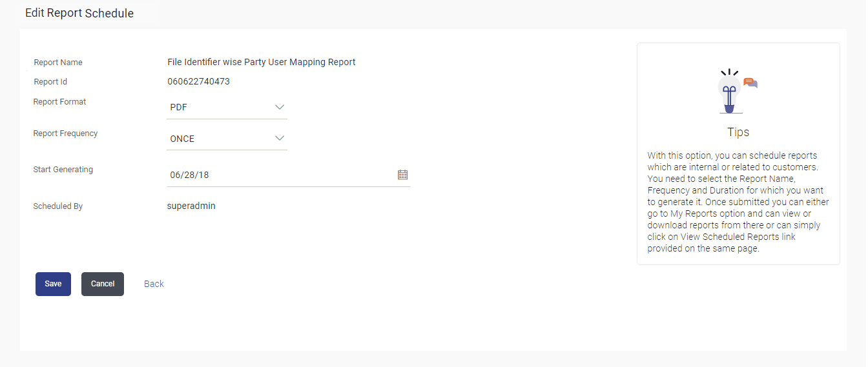Click the ONCE value in Report Frequency
The width and height of the screenshot is (868, 367).
pyautogui.click(x=182, y=139)
